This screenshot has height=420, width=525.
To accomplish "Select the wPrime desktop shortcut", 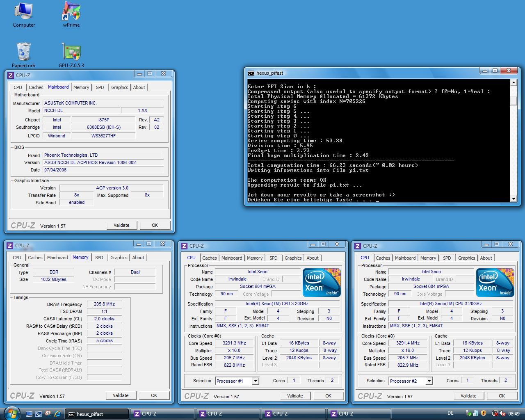I will [x=71, y=15].
